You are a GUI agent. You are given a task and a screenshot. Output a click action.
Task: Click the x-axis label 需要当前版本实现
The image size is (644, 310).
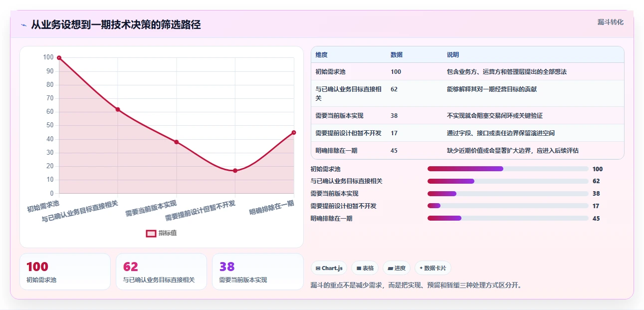click(151, 209)
